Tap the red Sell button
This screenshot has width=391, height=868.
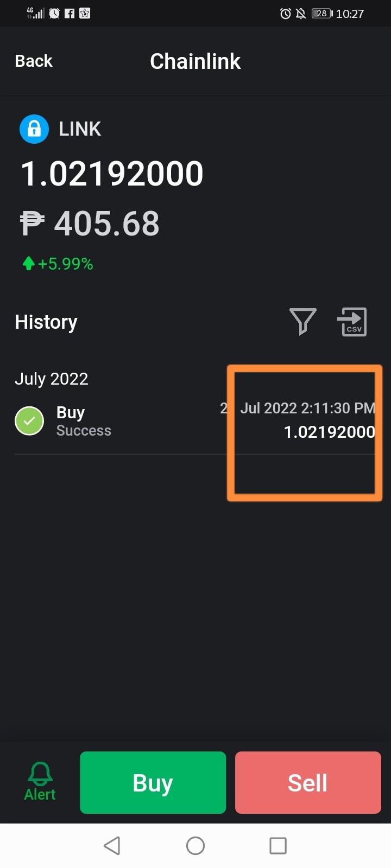308,782
